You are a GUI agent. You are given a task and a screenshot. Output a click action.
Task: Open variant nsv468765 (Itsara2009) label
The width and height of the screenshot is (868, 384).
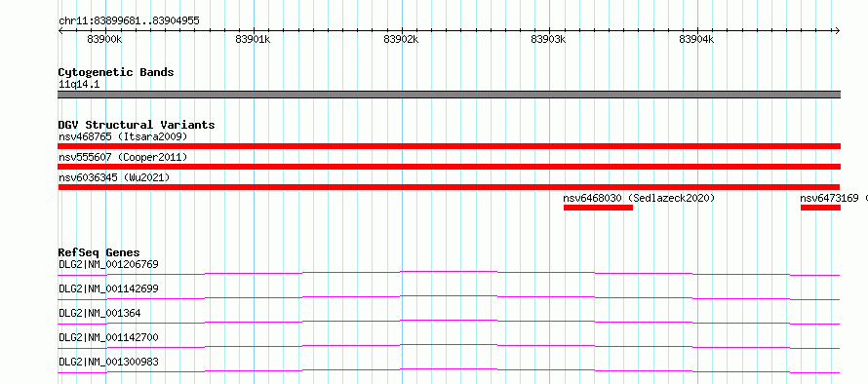point(123,136)
